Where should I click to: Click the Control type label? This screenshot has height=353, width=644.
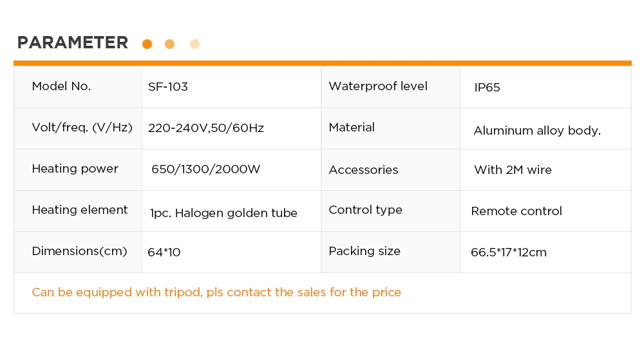[x=365, y=210]
